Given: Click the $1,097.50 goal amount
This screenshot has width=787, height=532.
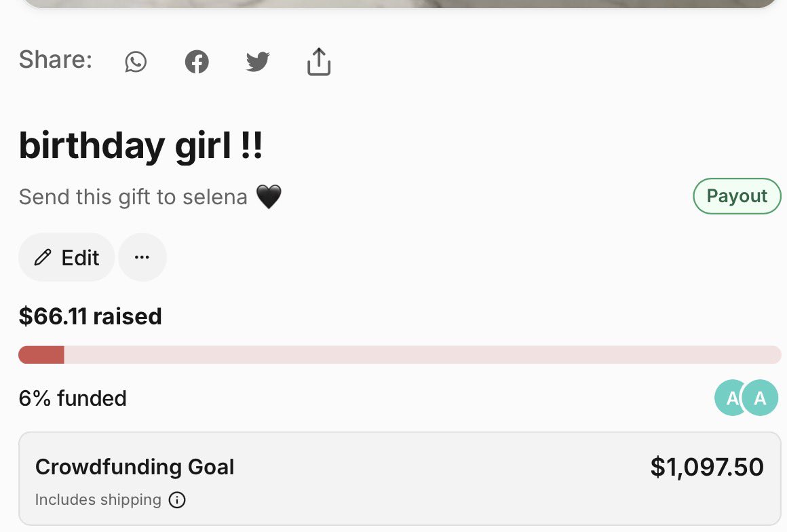Looking at the screenshot, I should 707,467.
